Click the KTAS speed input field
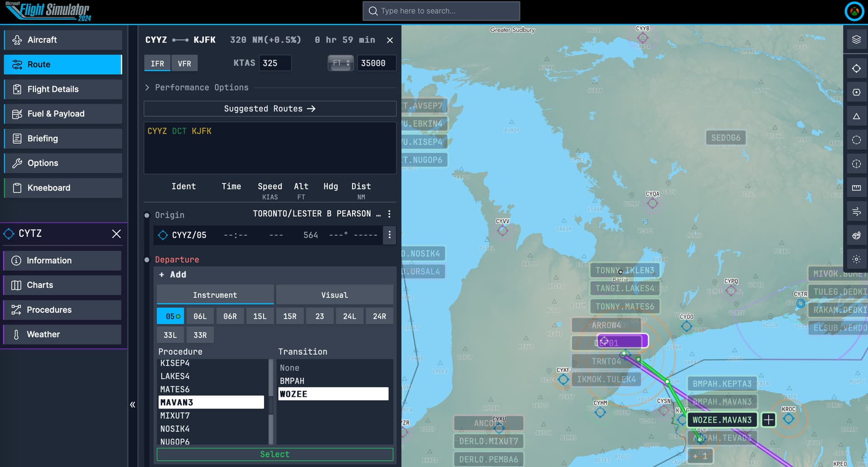This screenshot has height=467, width=868. (275, 63)
